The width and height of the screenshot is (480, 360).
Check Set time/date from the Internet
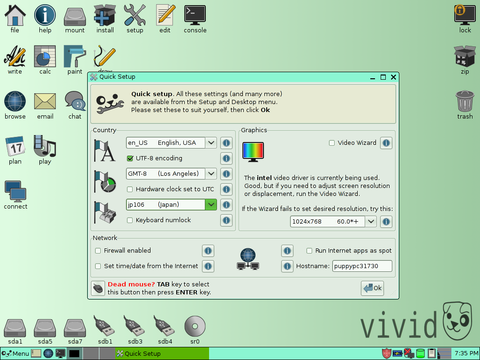pyautogui.click(x=98, y=266)
